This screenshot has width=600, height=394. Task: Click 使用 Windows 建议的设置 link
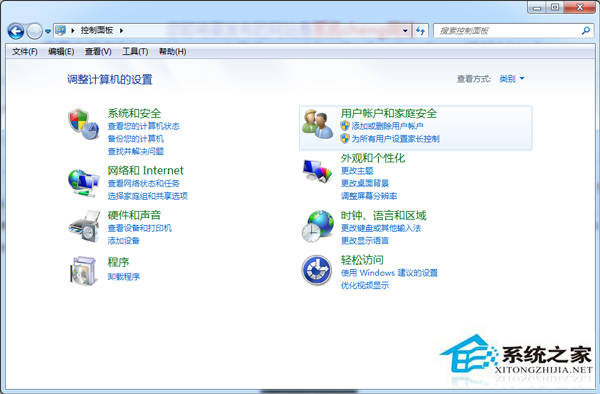tap(389, 273)
